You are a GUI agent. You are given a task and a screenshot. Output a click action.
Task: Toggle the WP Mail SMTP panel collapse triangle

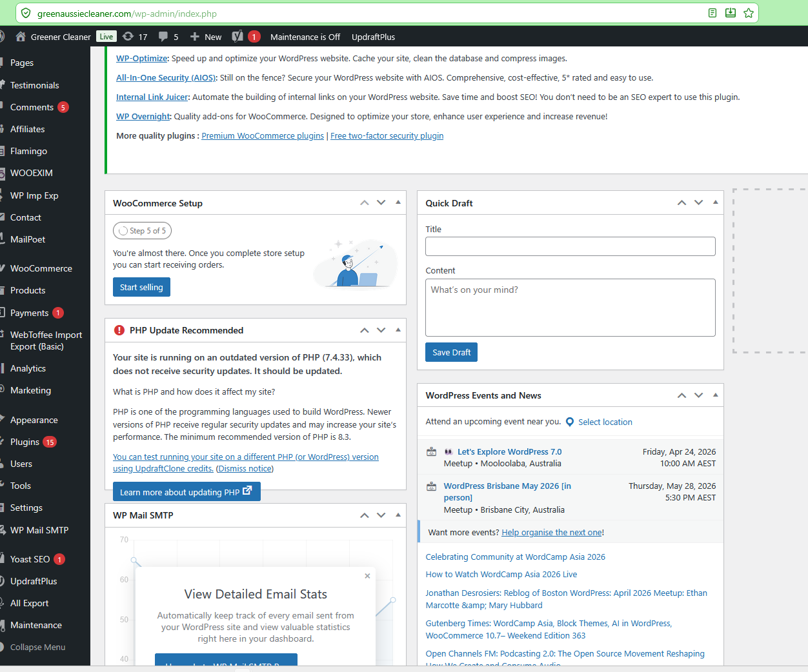(x=398, y=515)
